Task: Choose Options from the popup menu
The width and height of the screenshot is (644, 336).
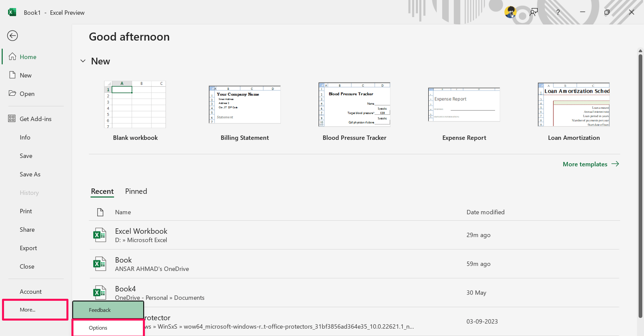Action: (x=108, y=328)
